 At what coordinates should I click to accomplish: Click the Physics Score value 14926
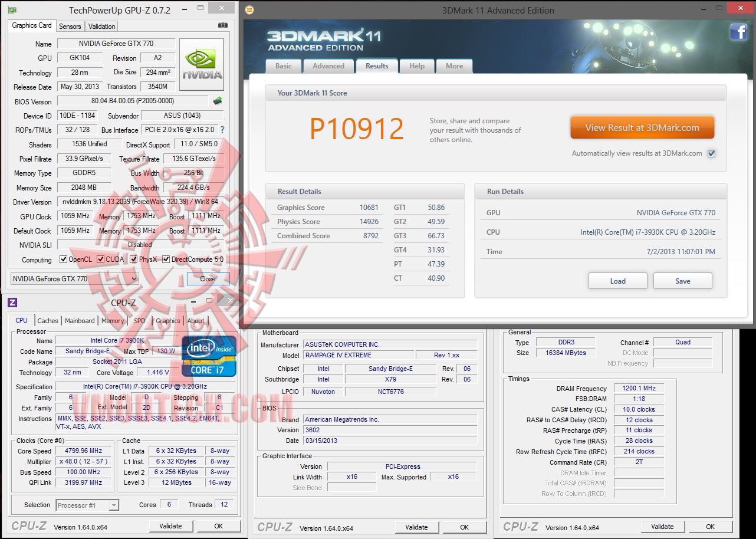click(369, 222)
